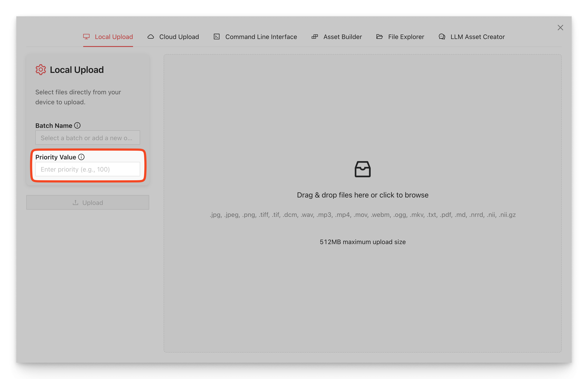The width and height of the screenshot is (588, 379).
Task: Click the Cloud Upload cloud icon
Action: click(x=151, y=37)
